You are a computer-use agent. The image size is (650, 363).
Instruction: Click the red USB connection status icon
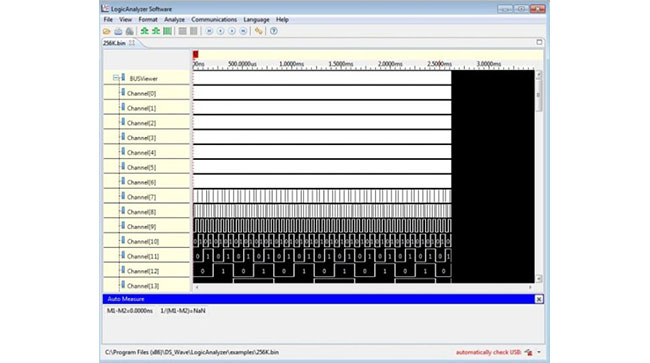coord(528,352)
